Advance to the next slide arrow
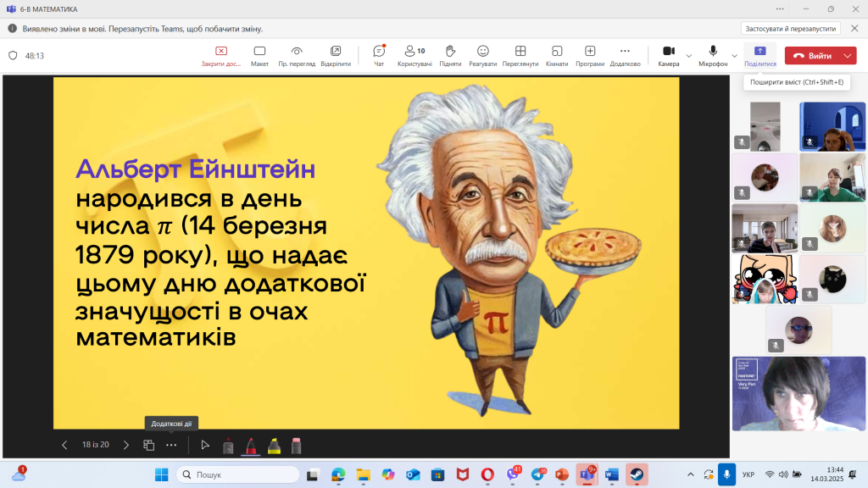The height and width of the screenshot is (488, 868). point(126,444)
